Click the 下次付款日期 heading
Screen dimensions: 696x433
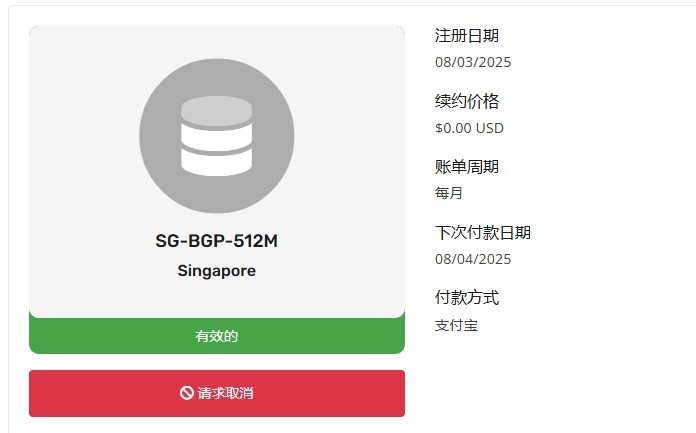(x=483, y=232)
